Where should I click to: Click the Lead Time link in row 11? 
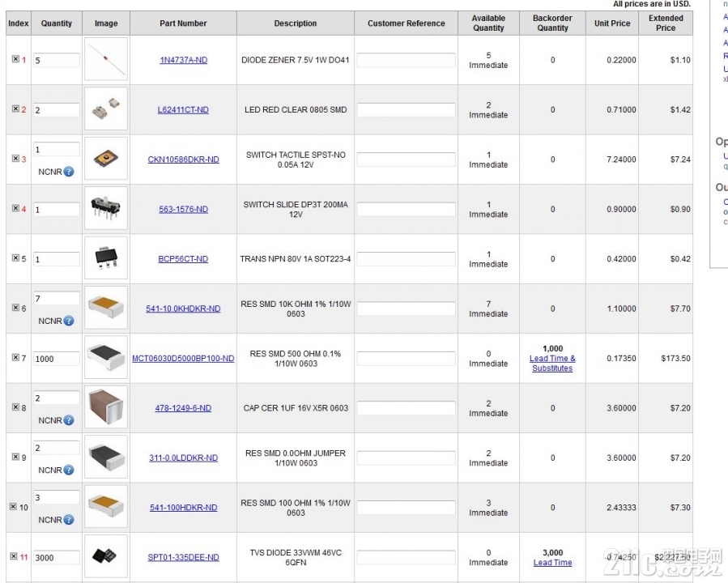pos(552,563)
